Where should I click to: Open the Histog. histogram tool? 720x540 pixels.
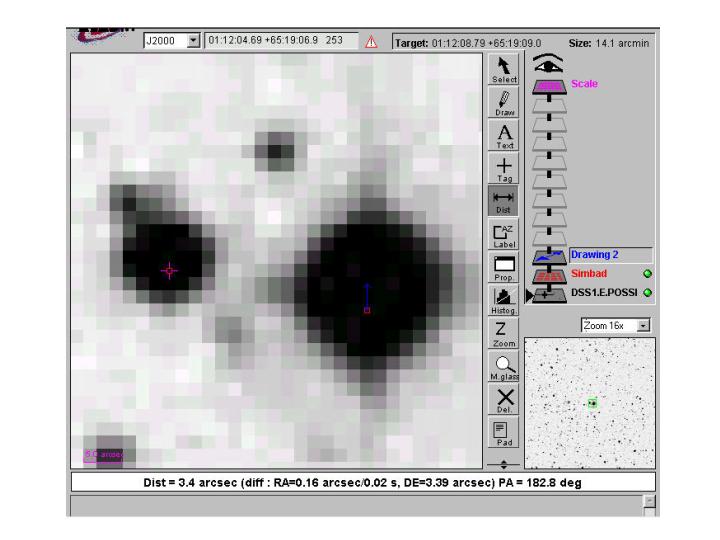point(505,299)
